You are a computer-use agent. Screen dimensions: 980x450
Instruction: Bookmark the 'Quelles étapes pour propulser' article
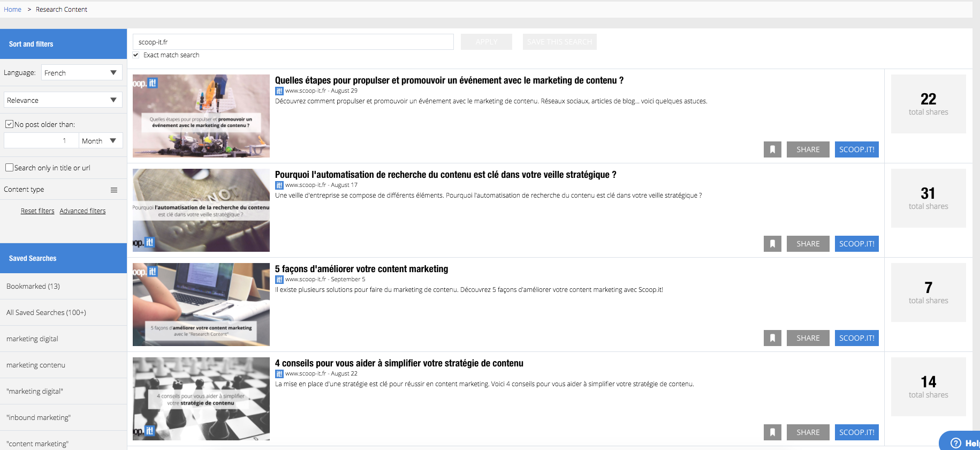pos(772,149)
